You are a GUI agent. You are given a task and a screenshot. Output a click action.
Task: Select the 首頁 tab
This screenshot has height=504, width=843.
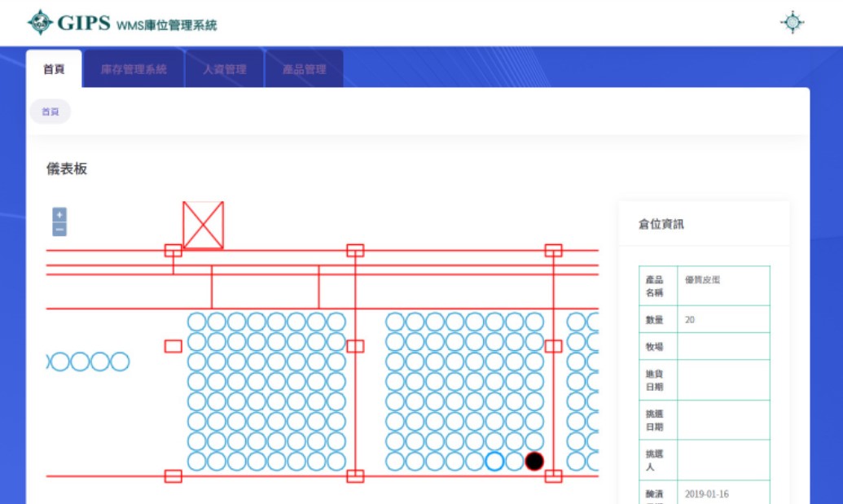pos(54,69)
